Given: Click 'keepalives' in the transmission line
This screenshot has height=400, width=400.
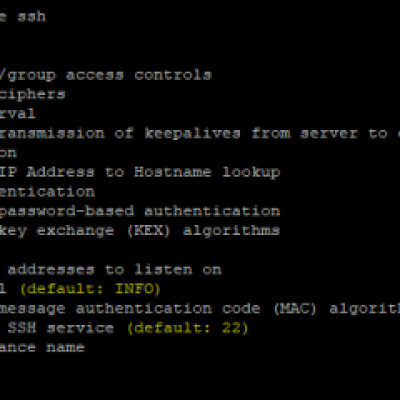Looking at the screenshot, I should tap(192, 134).
